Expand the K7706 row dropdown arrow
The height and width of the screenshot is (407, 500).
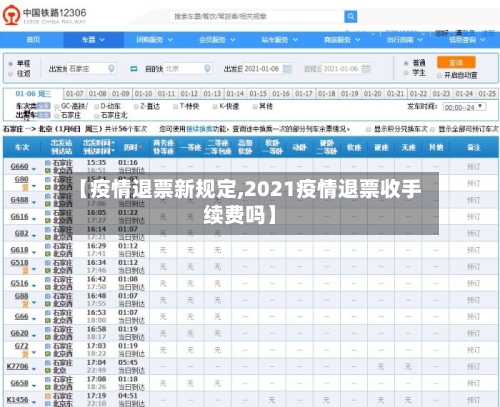coord(34,369)
